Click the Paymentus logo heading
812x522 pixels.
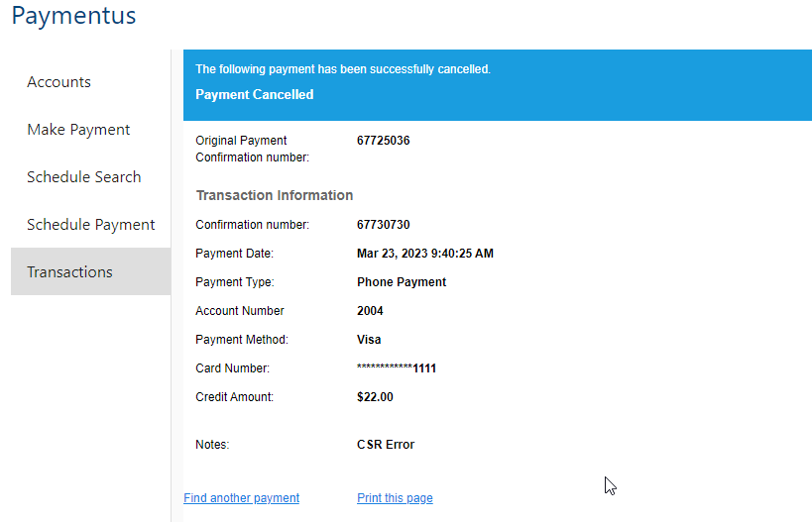coord(74,17)
